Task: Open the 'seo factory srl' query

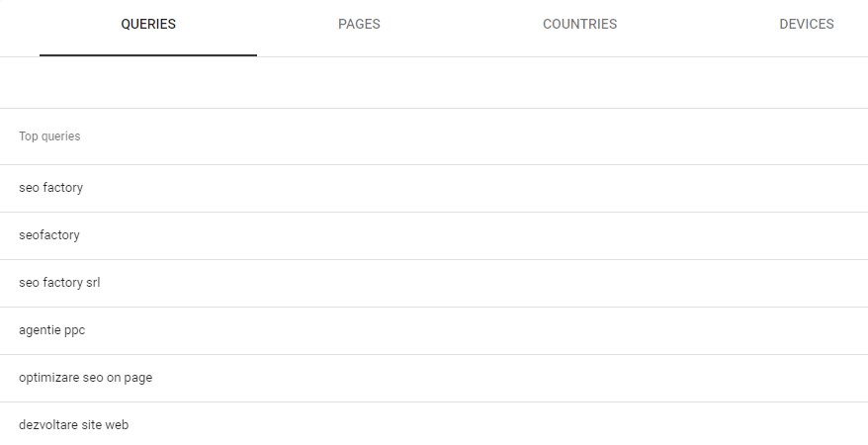Action: pos(59,283)
